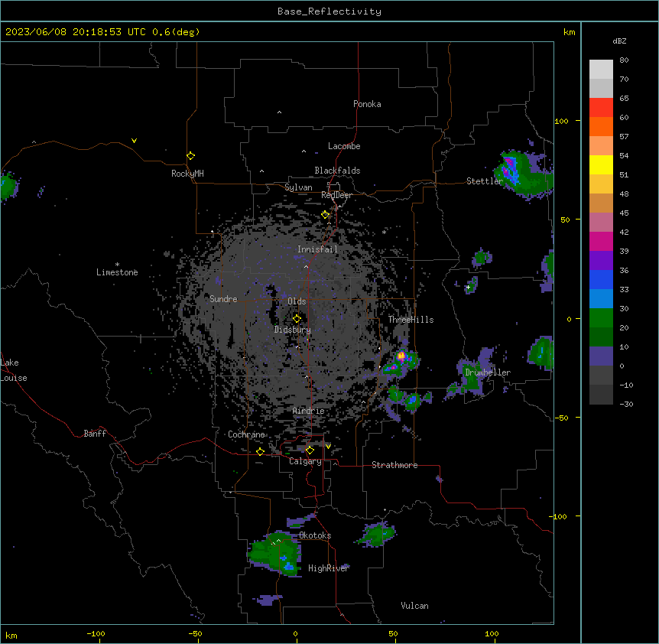This screenshot has width=659, height=644.
Task: Click the ThreeHills label
Action: [411, 320]
